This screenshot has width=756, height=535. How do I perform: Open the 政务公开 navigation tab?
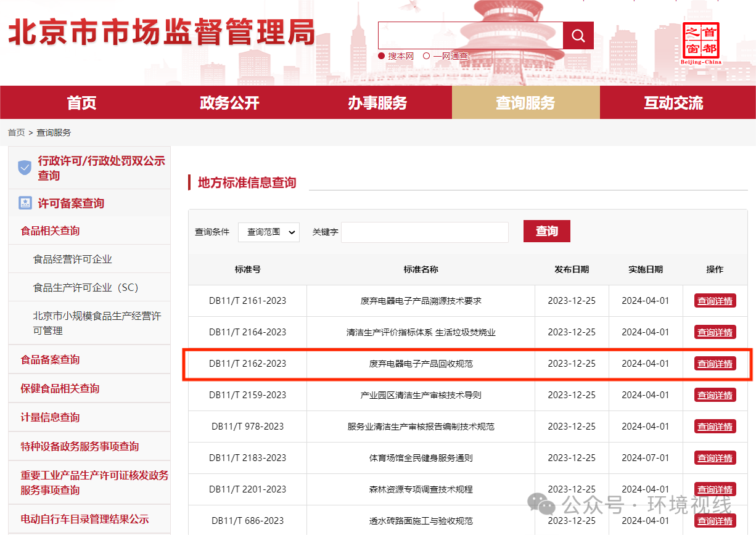[x=230, y=103]
